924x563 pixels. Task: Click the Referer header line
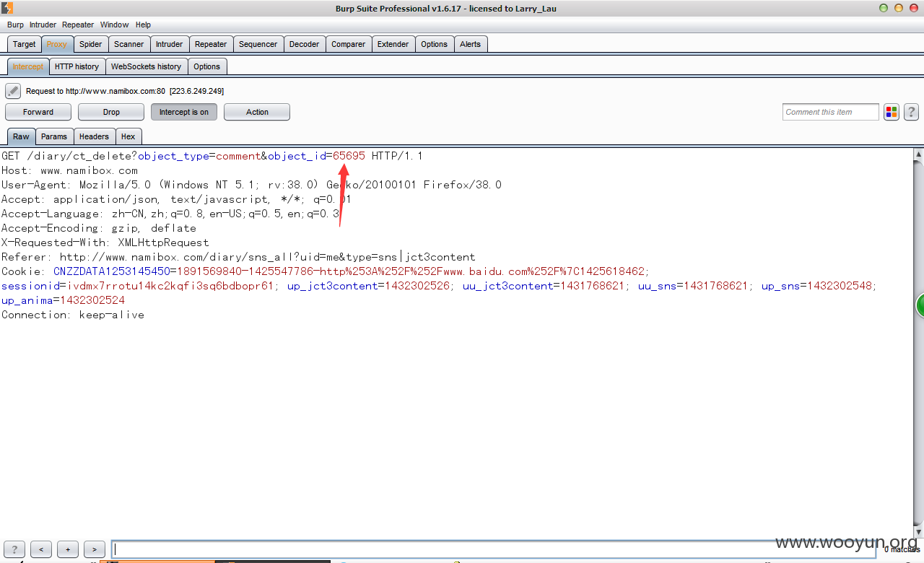pyautogui.click(x=238, y=257)
